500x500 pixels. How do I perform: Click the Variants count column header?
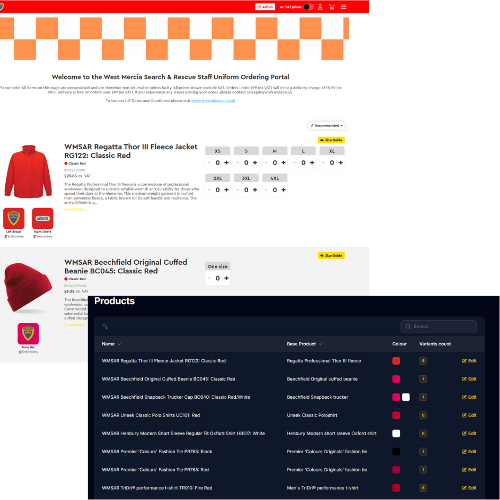click(x=435, y=344)
